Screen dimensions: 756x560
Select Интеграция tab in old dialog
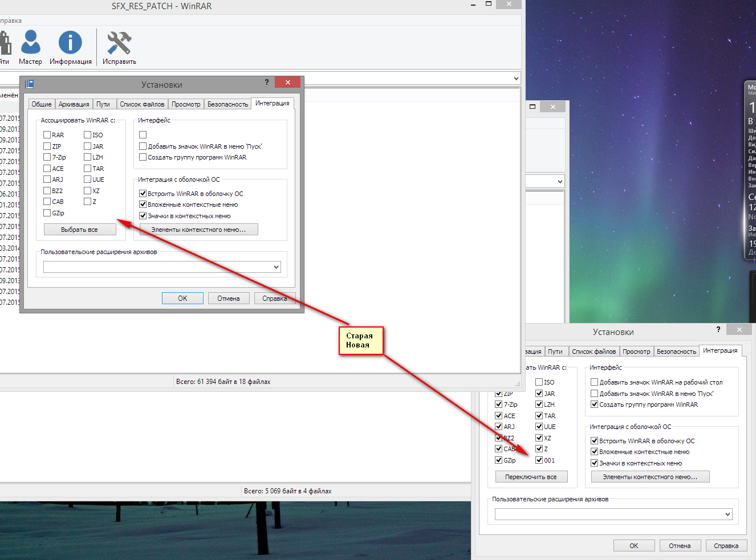pyautogui.click(x=273, y=103)
